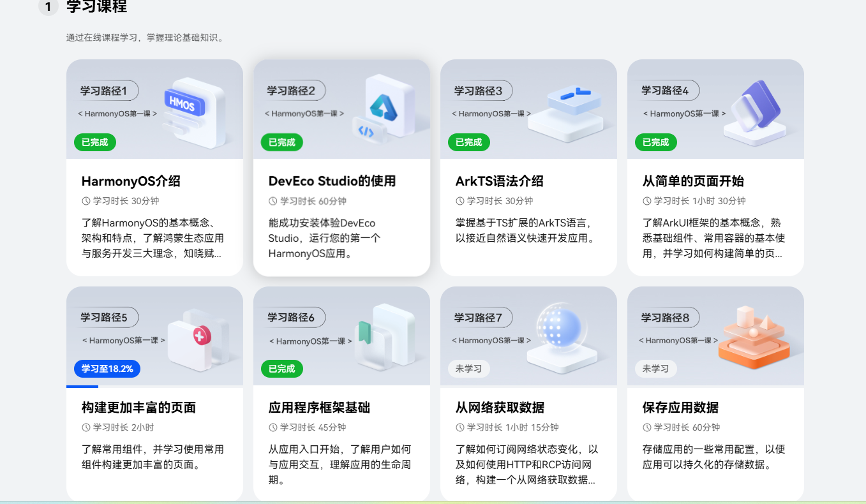Click the green bookmark panel illustration in 学习路径6
The width and height of the screenshot is (866, 504).
pyautogui.click(x=385, y=336)
